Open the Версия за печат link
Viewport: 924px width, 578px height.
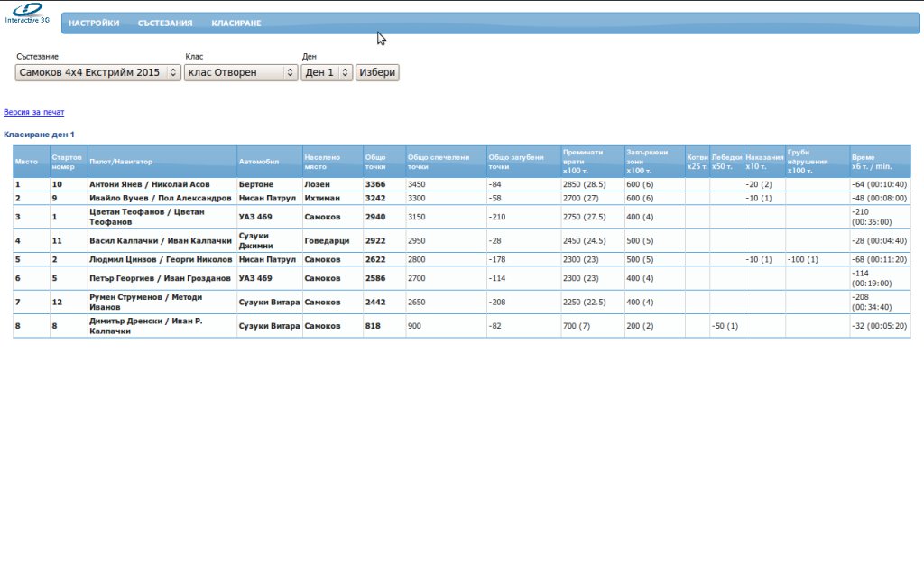34,113
